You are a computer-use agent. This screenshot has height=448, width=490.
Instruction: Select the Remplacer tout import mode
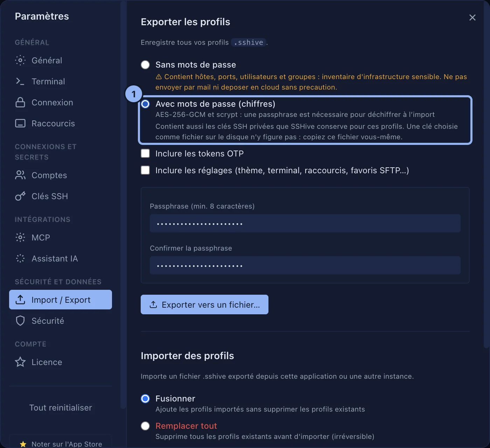[145, 426]
